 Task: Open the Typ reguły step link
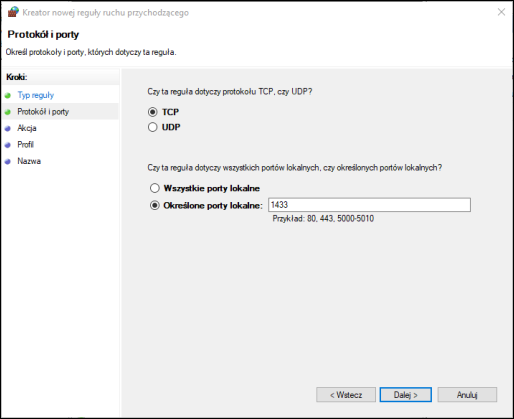pyautogui.click(x=36, y=95)
